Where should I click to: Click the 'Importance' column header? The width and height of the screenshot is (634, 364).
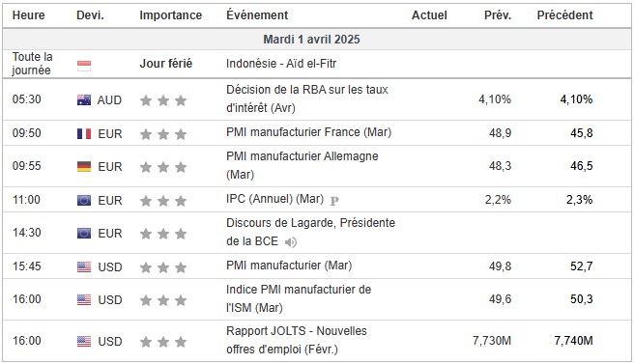tap(171, 15)
